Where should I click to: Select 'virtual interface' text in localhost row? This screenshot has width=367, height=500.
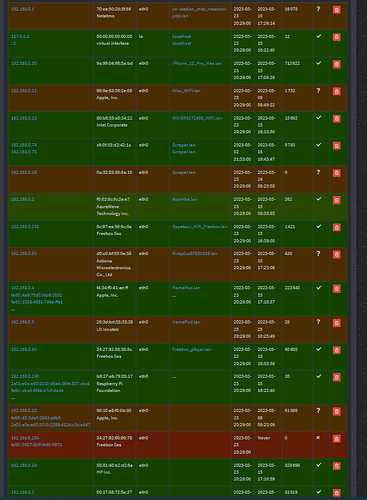tap(113, 43)
